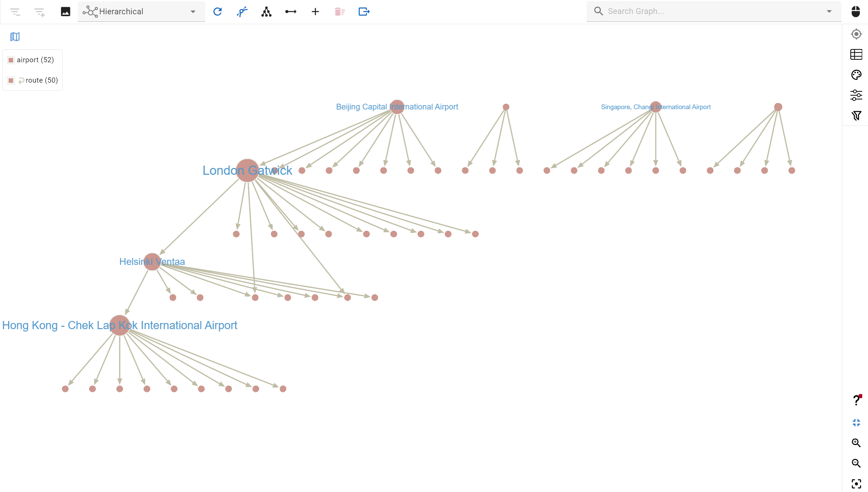Screen dimensions: 868x492
Task: Expand the search graph dropdown arrow
Action: click(x=829, y=11)
